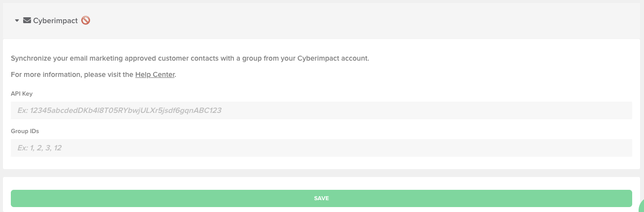Click the Group IDs field label
644x212 pixels.
pos(25,131)
